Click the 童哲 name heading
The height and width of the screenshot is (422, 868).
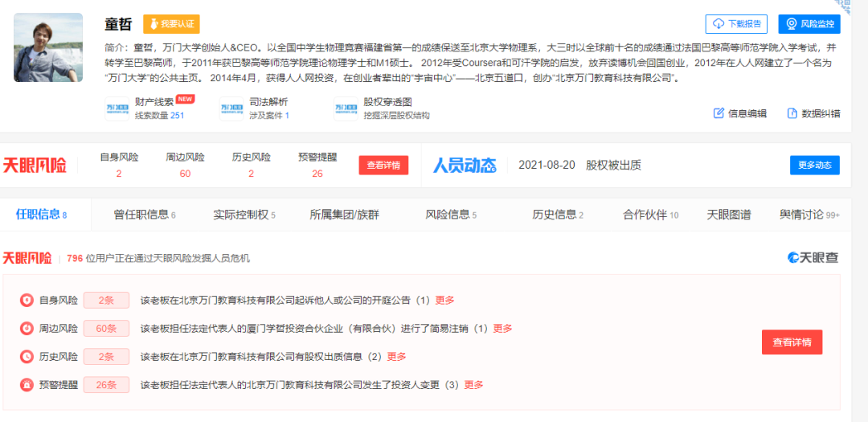(x=118, y=24)
